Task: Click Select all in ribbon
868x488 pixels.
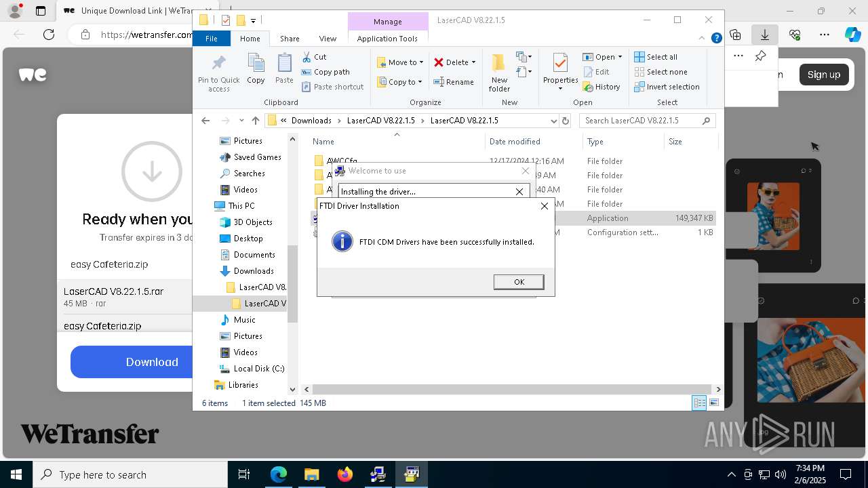Action: coord(656,57)
